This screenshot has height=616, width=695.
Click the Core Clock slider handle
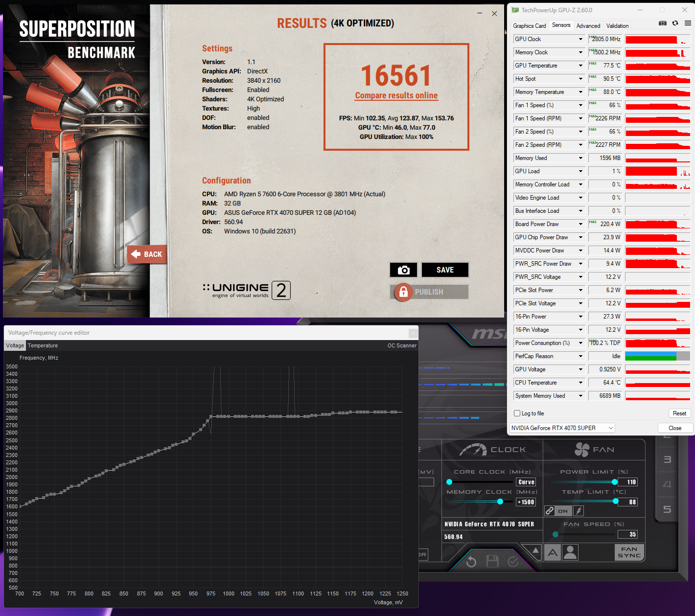[449, 482]
